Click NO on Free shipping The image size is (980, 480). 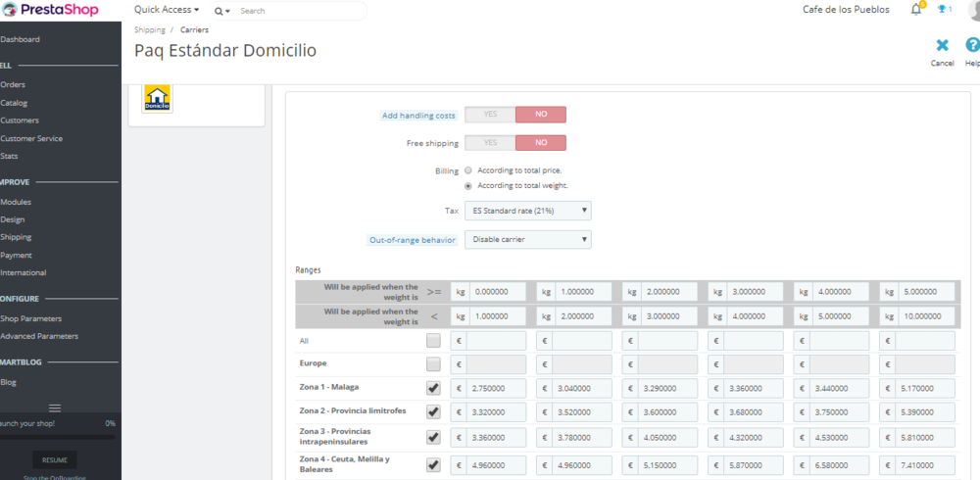[541, 143]
